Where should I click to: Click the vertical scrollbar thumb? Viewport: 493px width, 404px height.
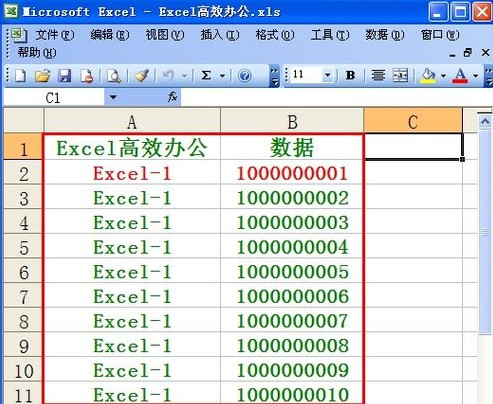click(x=485, y=231)
